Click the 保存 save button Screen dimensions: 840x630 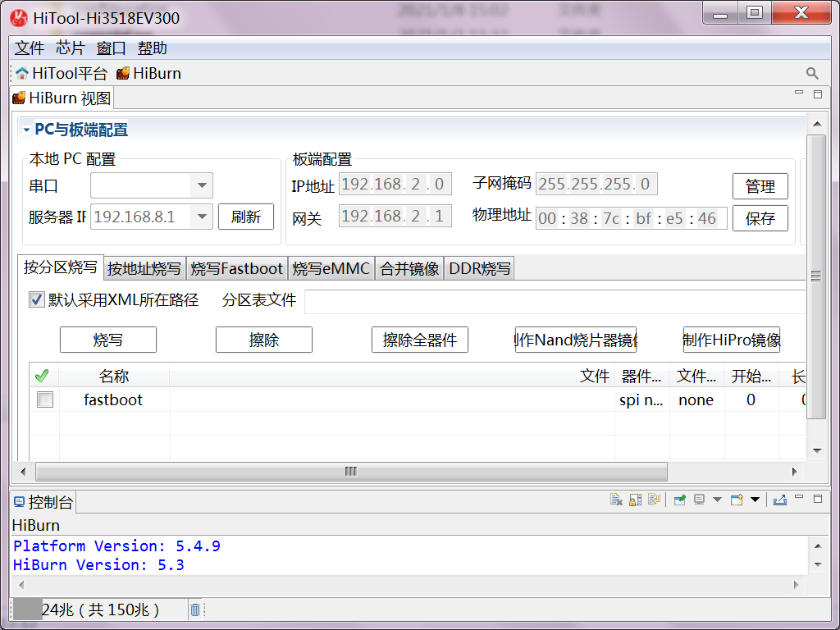760,218
